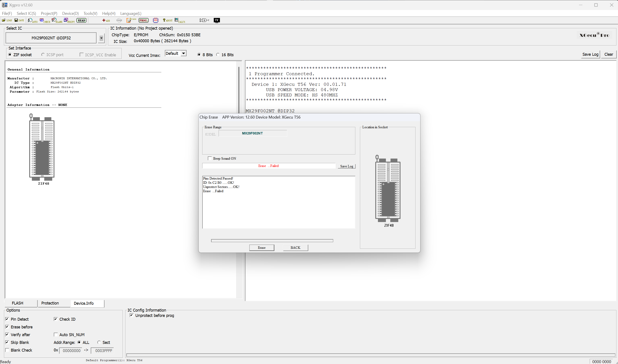Screen dimensions: 618x364
Task: Click the logic gate test icon
Action: [204, 20]
